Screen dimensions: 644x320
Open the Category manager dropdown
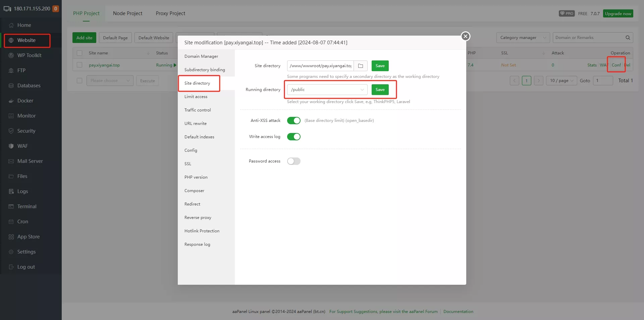coord(523,38)
